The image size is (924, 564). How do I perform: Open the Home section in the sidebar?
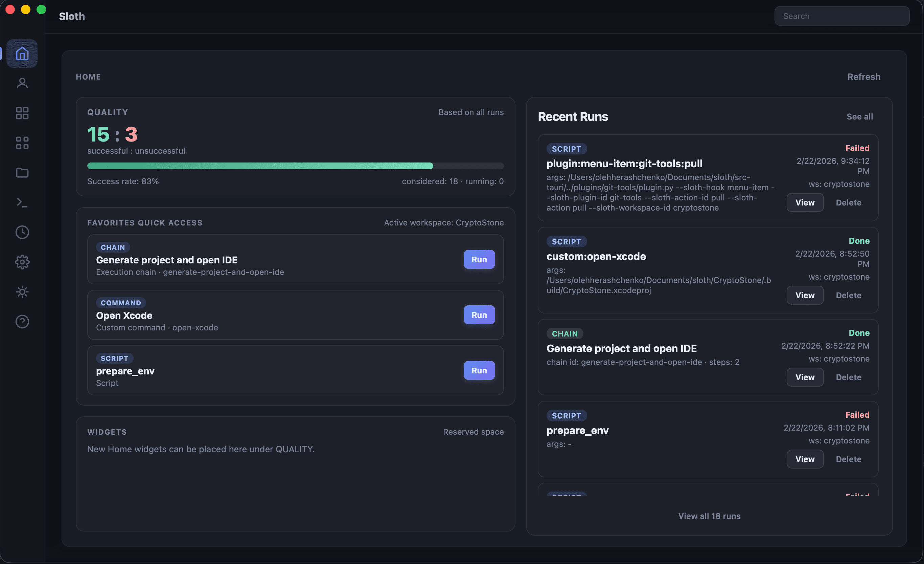[x=22, y=53]
